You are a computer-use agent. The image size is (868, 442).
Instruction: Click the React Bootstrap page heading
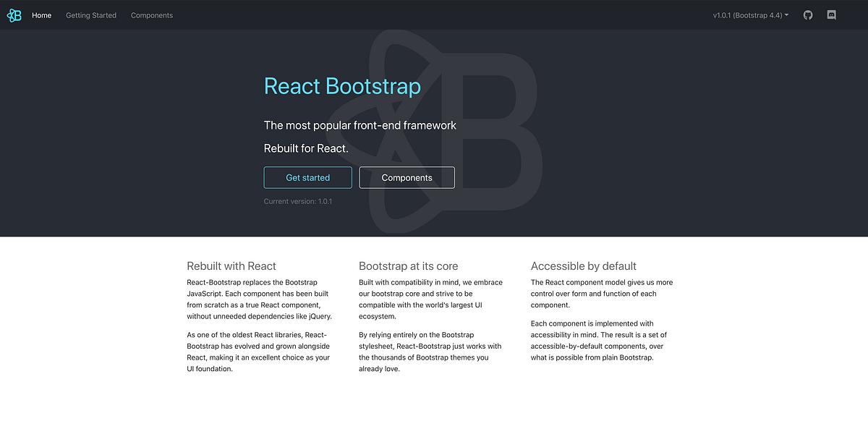pyautogui.click(x=342, y=86)
